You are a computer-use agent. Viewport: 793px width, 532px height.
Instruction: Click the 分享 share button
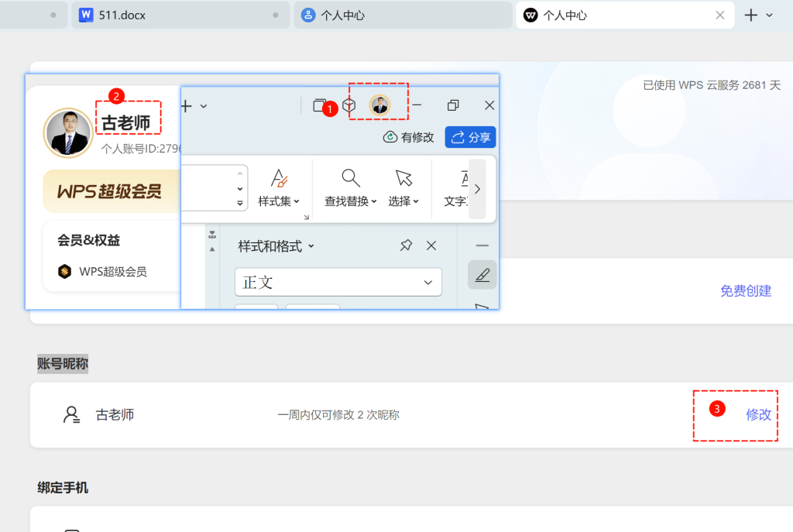point(470,137)
